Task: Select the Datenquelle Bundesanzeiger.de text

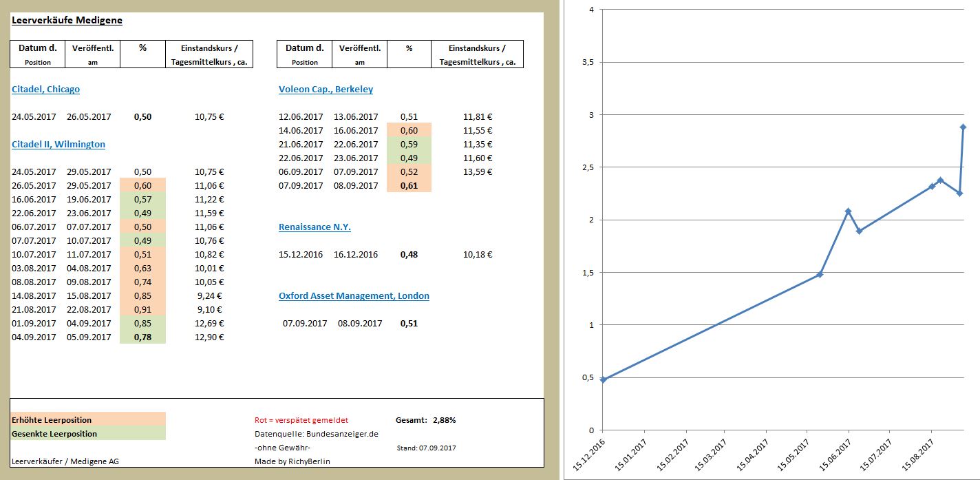Action: pyautogui.click(x=317, y=433)
